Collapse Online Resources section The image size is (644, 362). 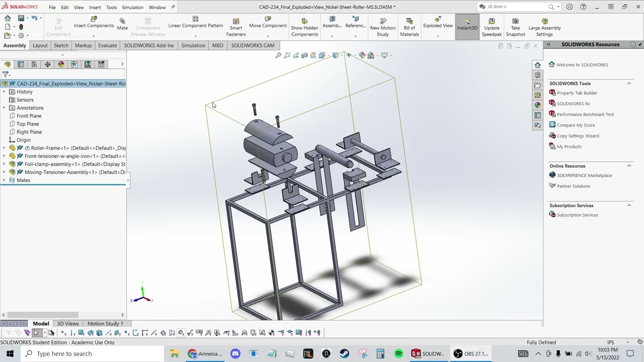pos(629,166)
